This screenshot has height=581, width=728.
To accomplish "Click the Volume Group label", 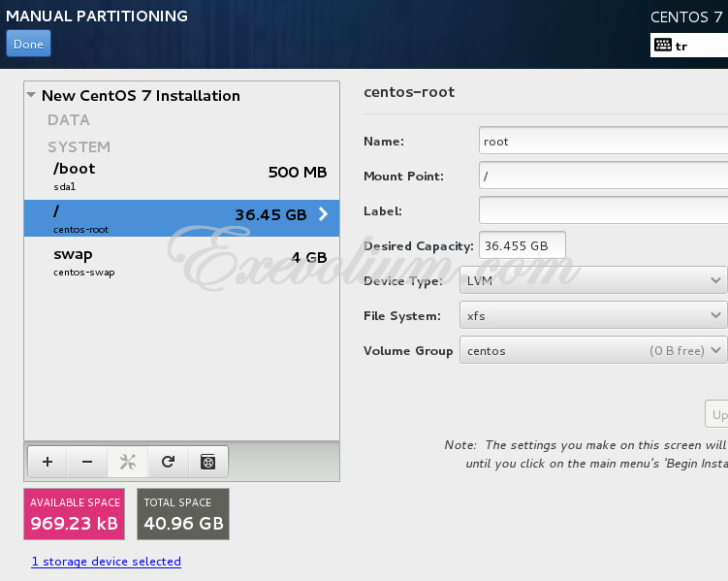I will coord(408,351).
